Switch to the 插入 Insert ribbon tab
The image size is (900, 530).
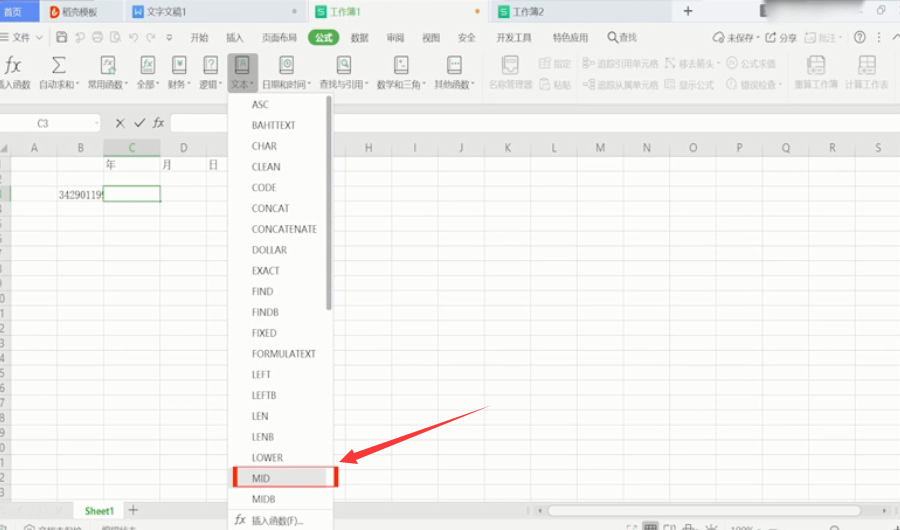(x=234, y=37)
